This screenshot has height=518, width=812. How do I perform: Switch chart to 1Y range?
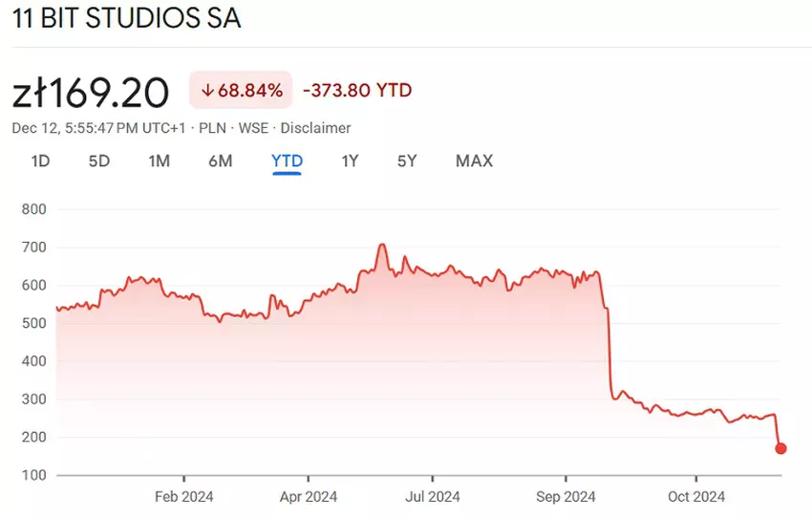tap(350, 161)
